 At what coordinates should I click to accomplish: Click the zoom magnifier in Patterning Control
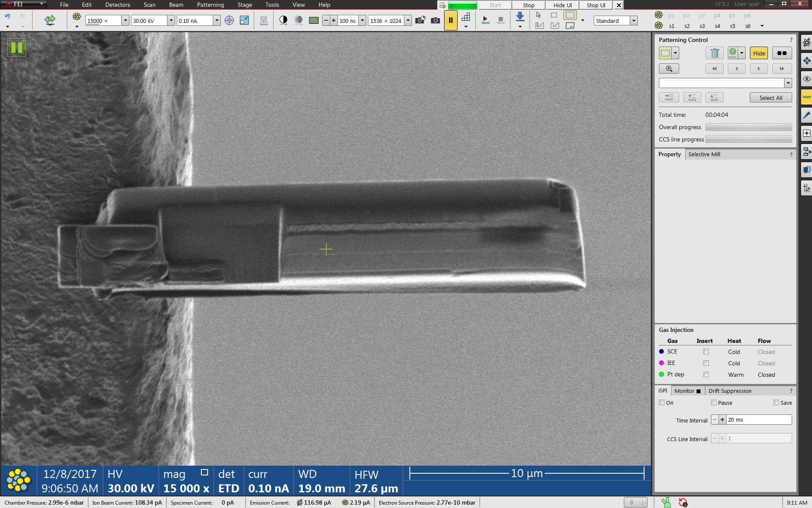coord(669,69)
